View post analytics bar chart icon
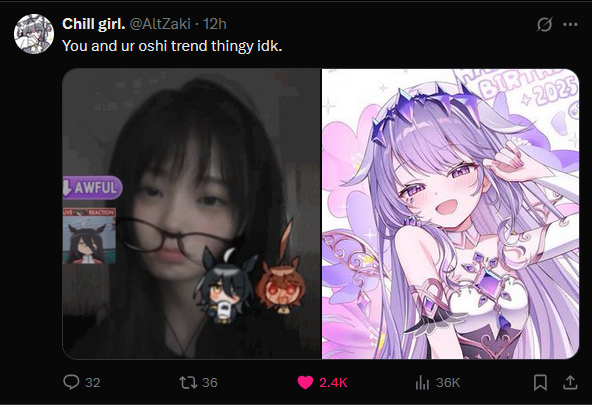Screen dimensions: 592x405 click(x=422, y=383)
